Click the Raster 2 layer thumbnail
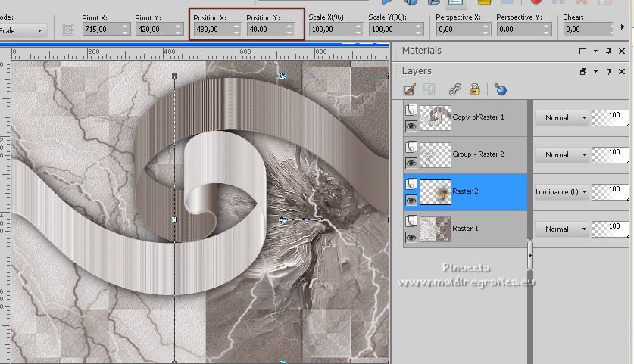 point(436,192)
